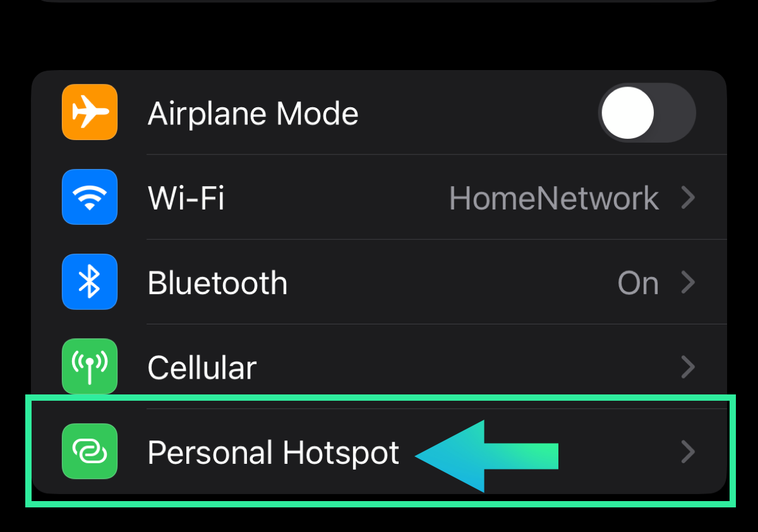Tap the Bluetooth symbol icon

coord(90,281)
